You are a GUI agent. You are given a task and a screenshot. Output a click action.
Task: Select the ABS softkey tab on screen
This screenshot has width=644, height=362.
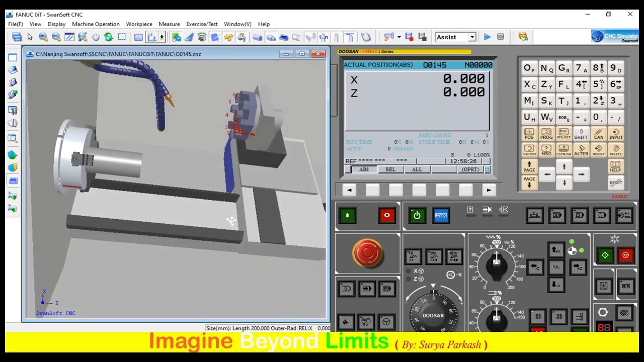364,169
